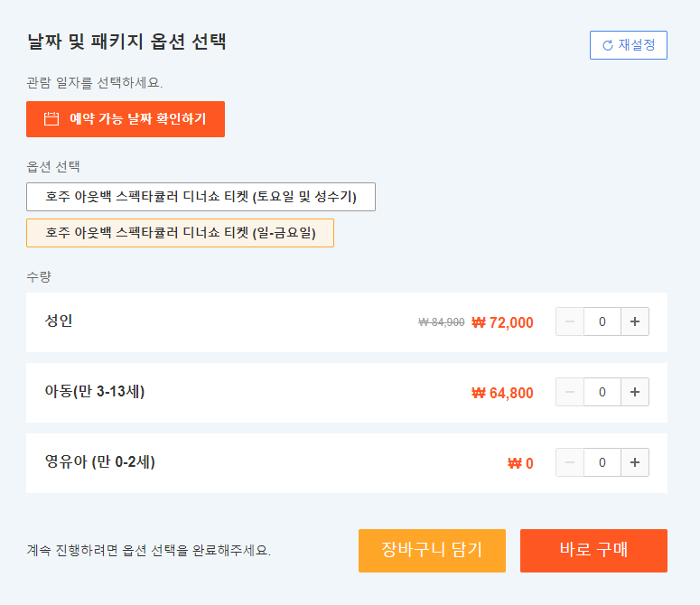Increase 아동(만 3-13세) quantity with plus
Image resolution: width=700 pixels, height=605 pixels.
(x=635, y=392)
